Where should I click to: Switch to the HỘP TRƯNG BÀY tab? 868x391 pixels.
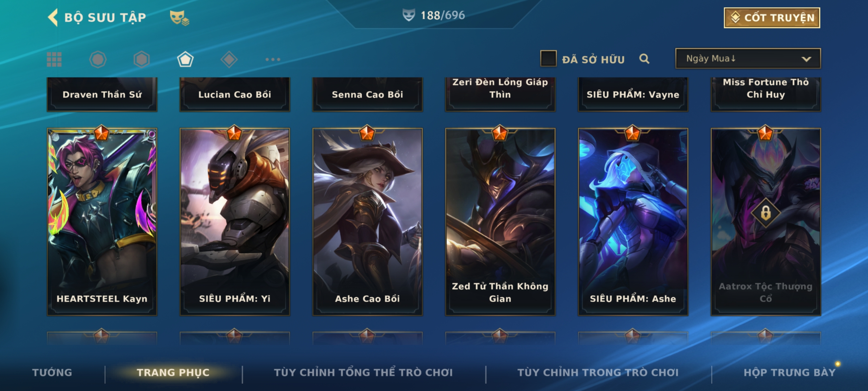pos(790,372)
